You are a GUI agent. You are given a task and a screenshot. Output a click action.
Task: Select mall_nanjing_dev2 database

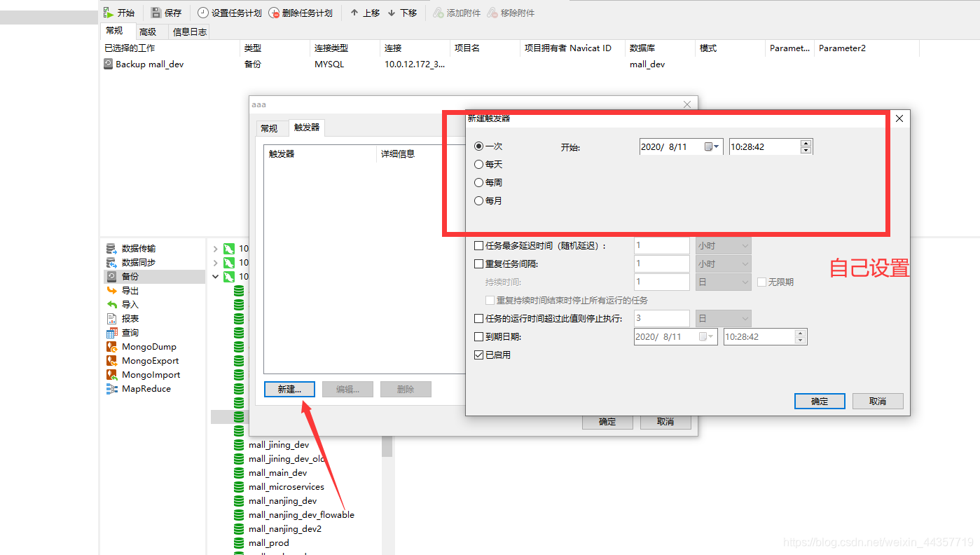(x=285, y=529)
